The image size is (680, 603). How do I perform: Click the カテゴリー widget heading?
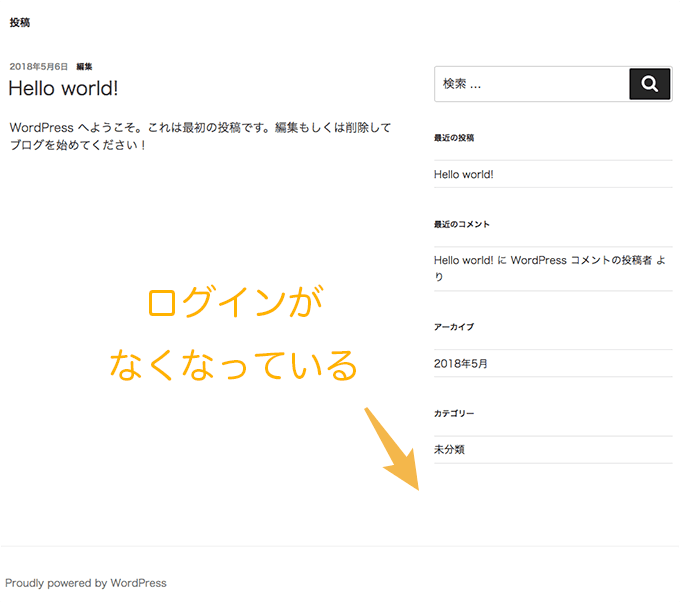click(x=454, y=413)
